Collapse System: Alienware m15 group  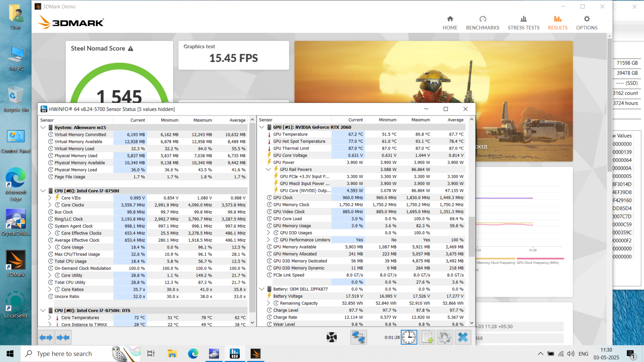click(x=43, y=128)
